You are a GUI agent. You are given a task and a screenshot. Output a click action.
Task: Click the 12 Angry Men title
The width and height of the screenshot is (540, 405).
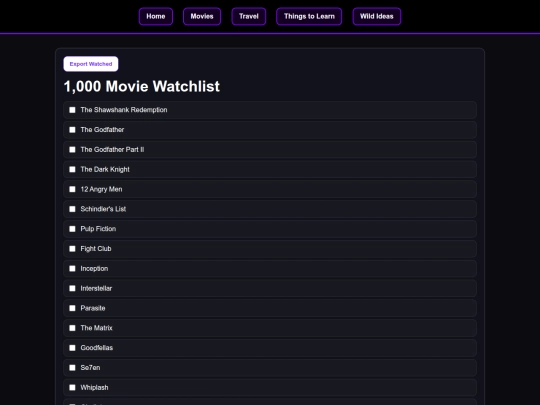click(101, 189)
